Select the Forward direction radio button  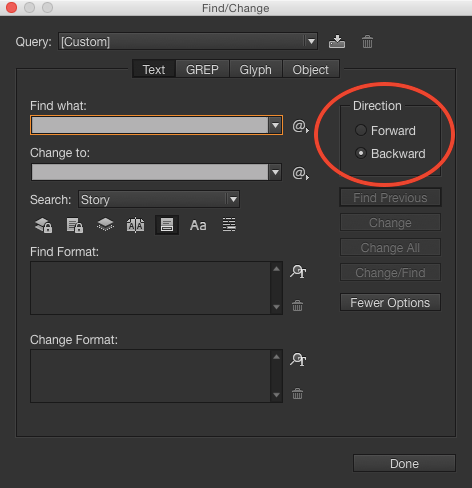click(361, 130)
